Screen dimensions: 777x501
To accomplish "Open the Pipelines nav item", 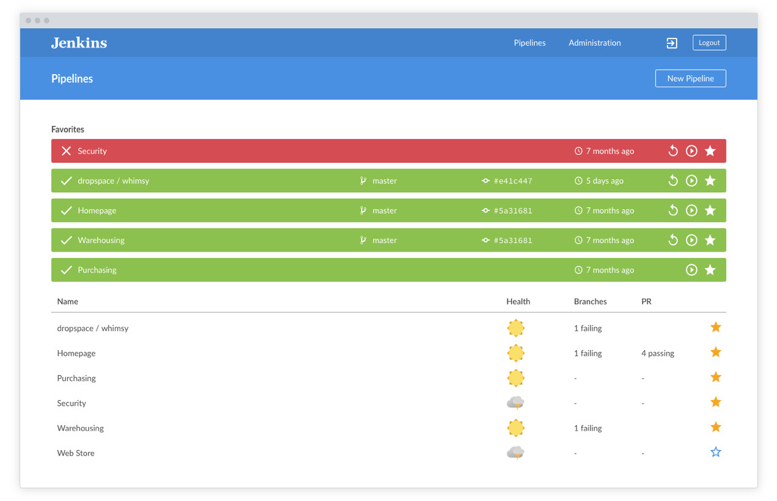I will point(529,43).
